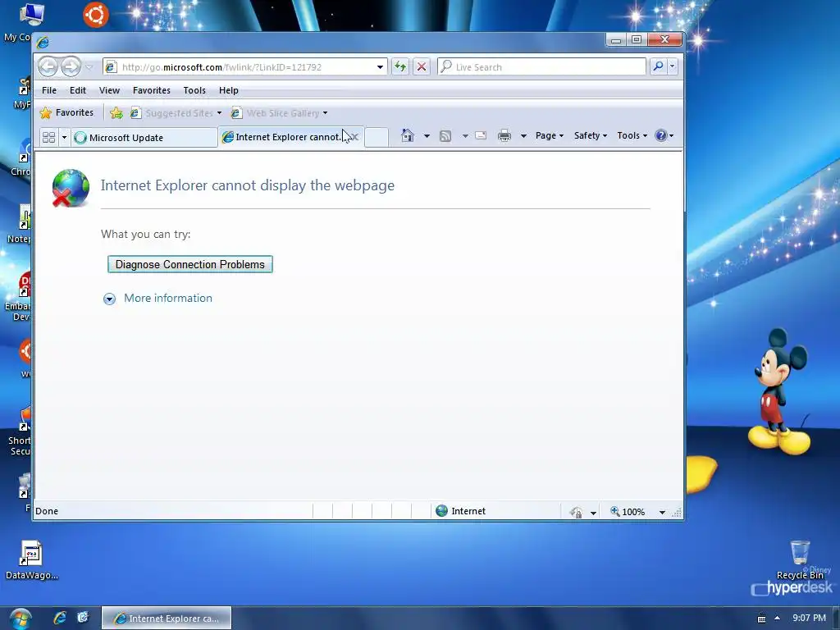Select the Ubuntu logo desktop icon

(96, 15)
